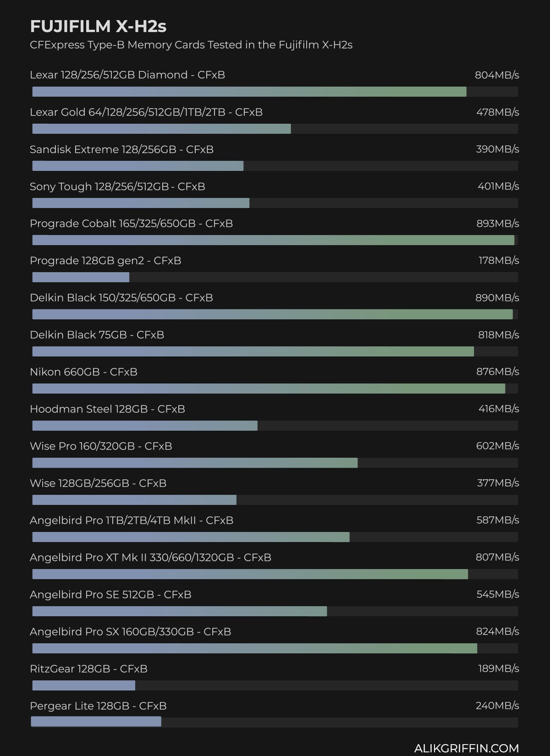Screen dimensions: 550x756
Task: Select the Delkin Black 150/325/650GB label
Action: pos(121,298)
